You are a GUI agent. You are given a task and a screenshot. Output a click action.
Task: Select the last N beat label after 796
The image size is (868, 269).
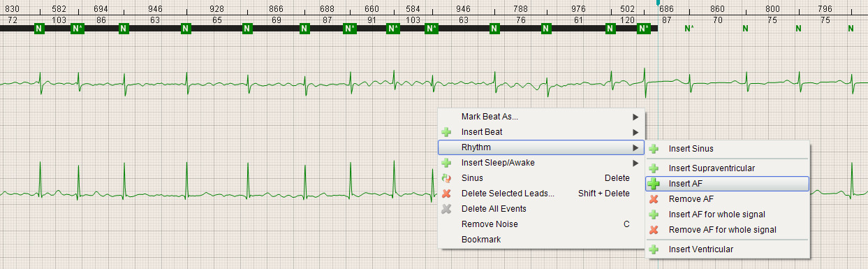tap(851, 29)
